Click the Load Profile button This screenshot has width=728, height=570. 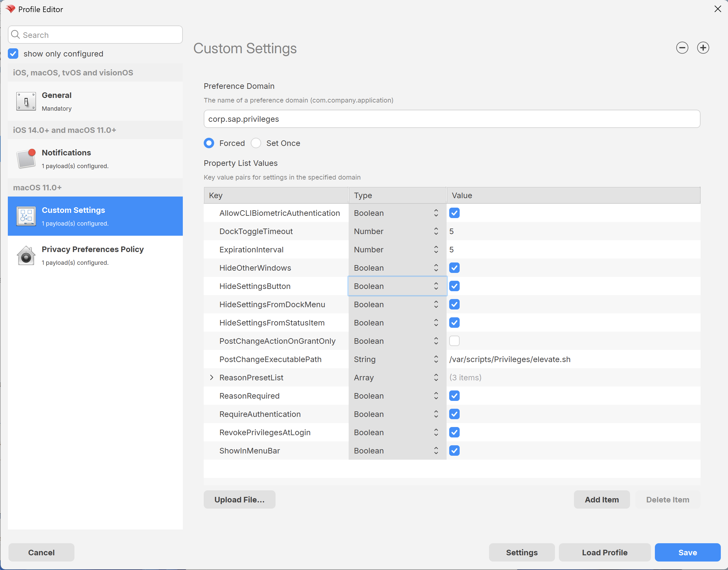coord(605,552)
